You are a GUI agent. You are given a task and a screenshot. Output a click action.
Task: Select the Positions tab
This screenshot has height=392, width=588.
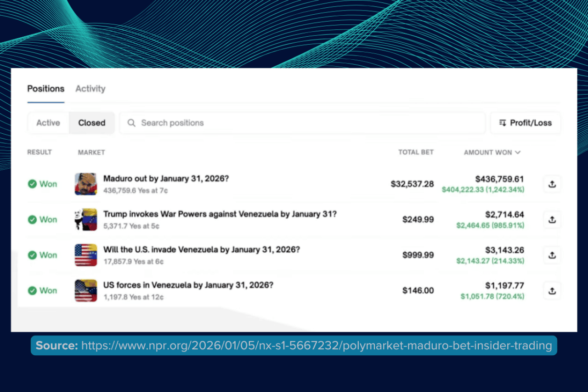pos(45,89)
